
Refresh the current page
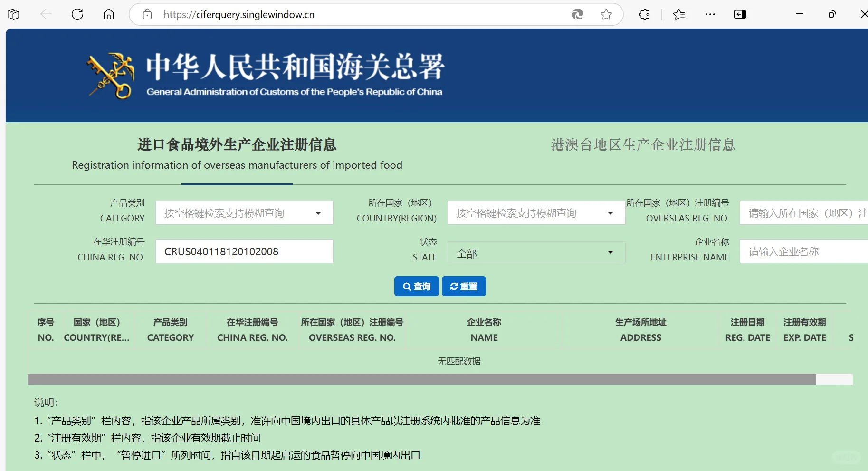[77, 14]
